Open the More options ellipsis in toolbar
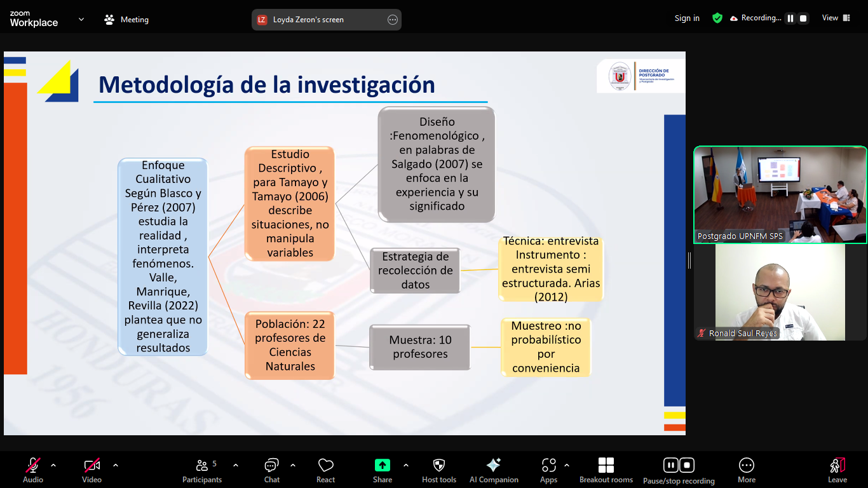 (747, 470)
